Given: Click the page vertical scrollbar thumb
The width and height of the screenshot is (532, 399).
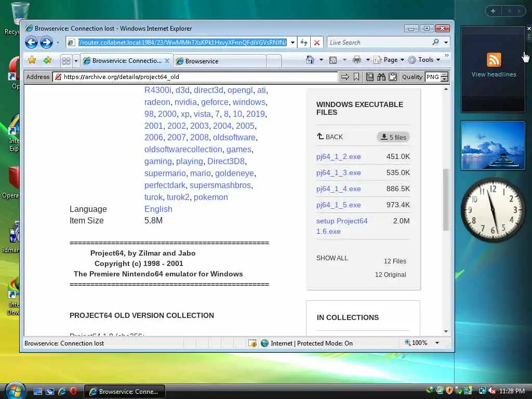Looking at the screenshot, I should coord(446,199).
